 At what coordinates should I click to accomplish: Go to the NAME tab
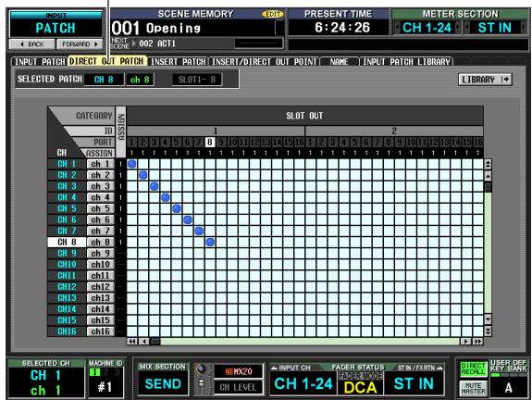pos(339,61)
